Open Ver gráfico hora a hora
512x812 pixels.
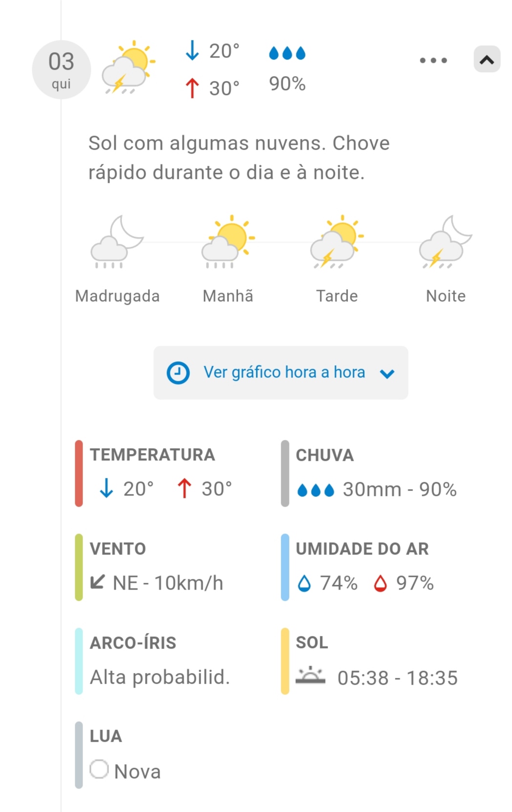pos(281,373)
